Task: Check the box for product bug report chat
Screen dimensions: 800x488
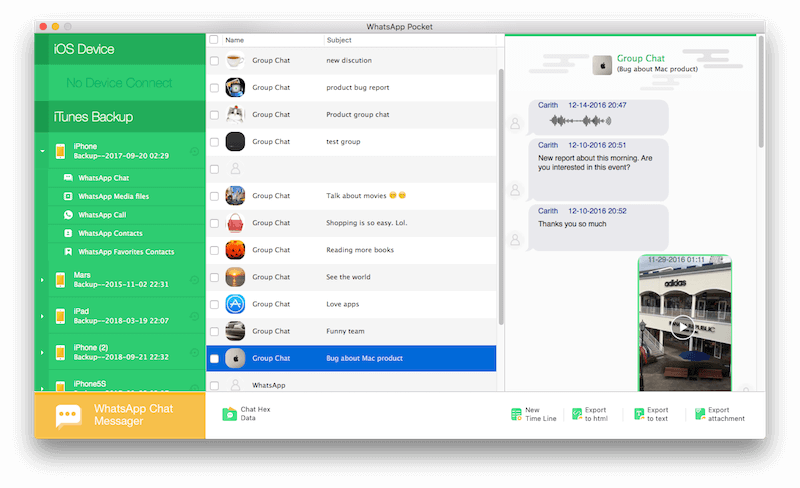Action: tap(214, 88)
